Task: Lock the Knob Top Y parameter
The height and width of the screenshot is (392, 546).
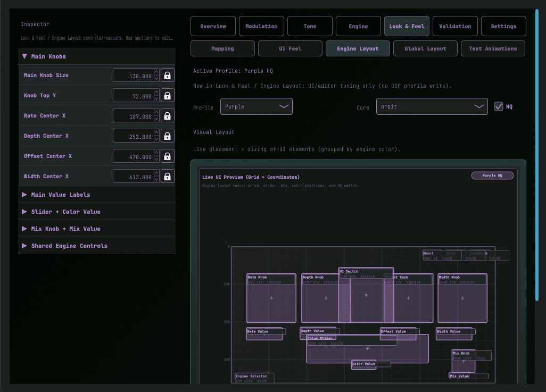Action: (167, 95)
